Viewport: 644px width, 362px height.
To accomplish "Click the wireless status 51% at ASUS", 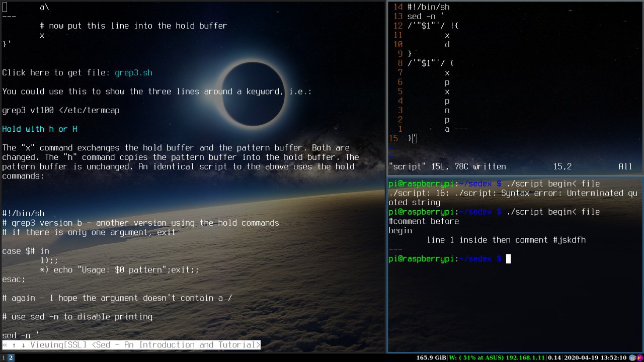I will coord(497,358).
